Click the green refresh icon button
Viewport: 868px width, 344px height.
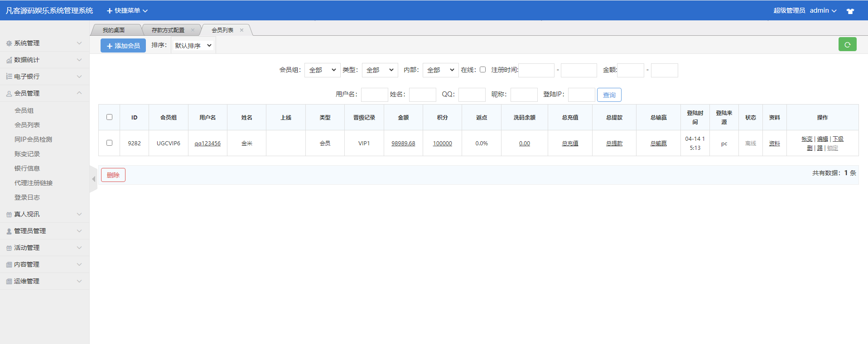tap(847, 44)
